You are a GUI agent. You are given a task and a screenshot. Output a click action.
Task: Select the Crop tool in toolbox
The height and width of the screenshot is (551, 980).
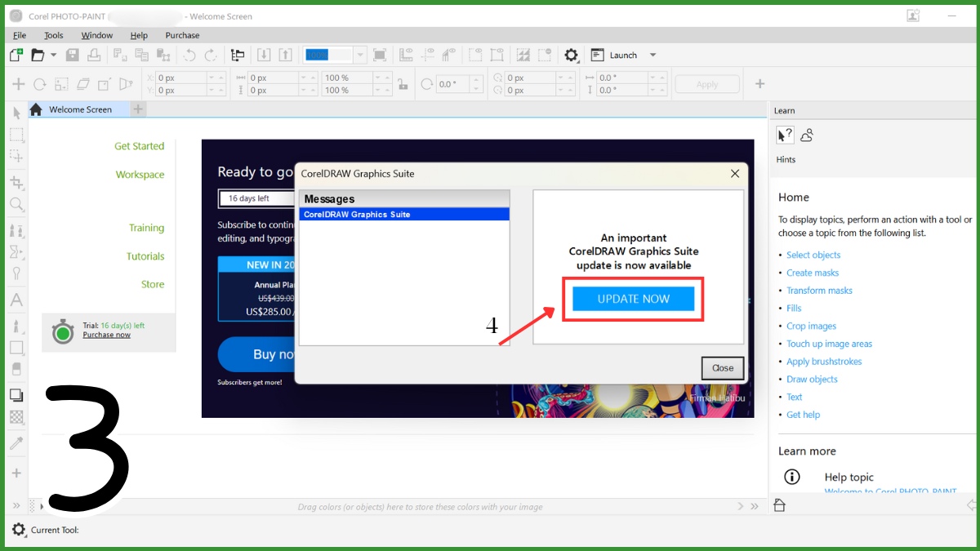coord(16,182)
